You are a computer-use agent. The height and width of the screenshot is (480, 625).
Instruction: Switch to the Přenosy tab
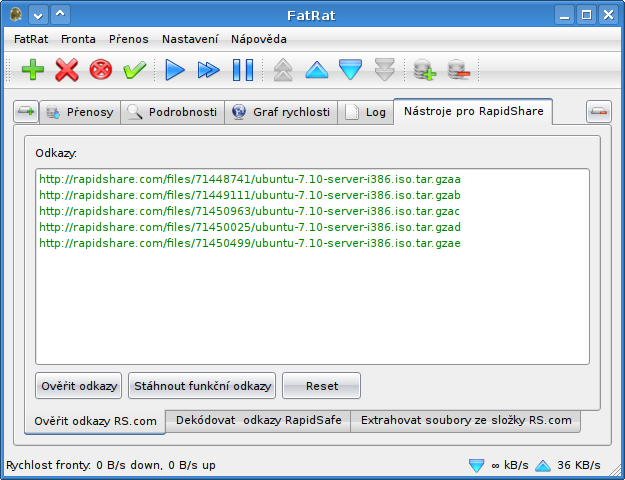point(80,112)
